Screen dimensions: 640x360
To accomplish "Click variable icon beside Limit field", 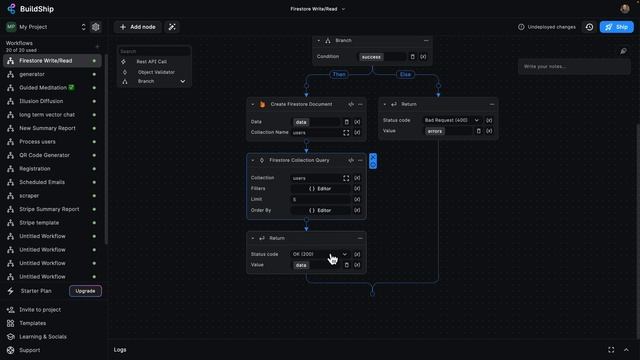I will point(357,200).
